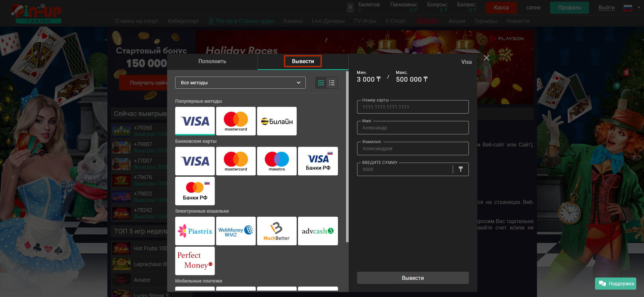This screenshot has width=644, height=297.
Task: Click winner row +79242
Action: tap(139, 213)
